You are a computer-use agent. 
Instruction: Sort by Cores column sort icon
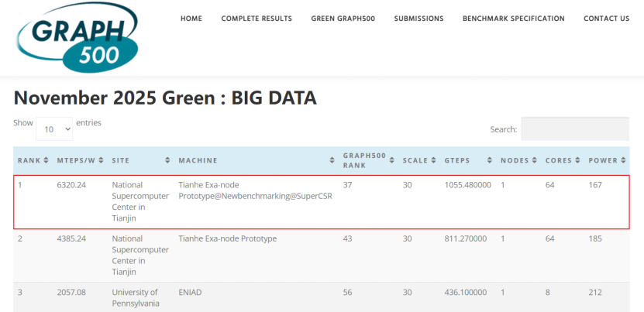[x=578, y=160]
